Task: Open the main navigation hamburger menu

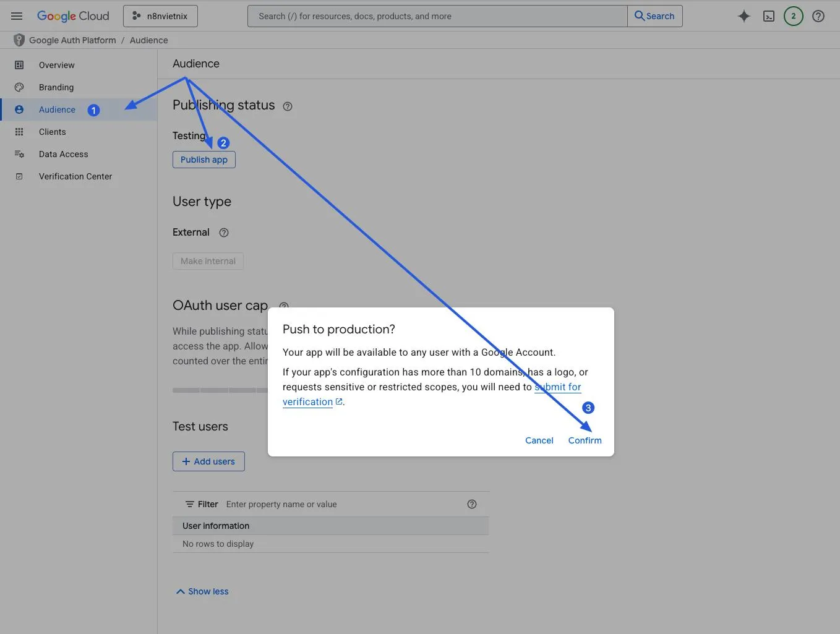Action: pos(17,16)
